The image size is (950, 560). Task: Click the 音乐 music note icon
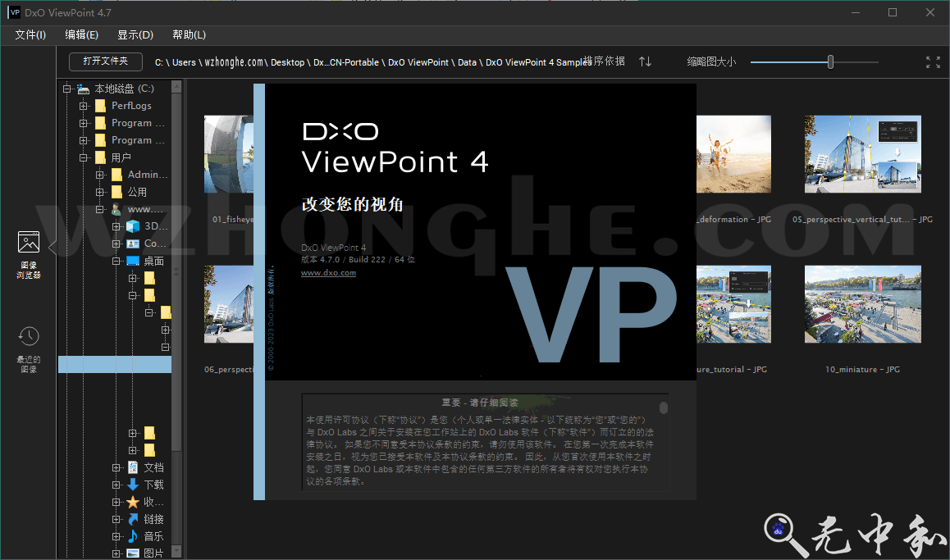[132, 535]
